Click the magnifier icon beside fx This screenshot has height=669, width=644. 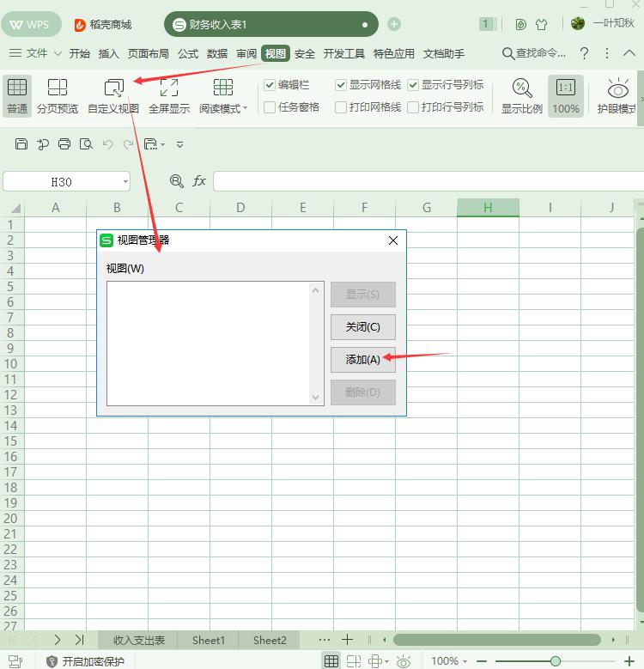click(x=177, y=181)
